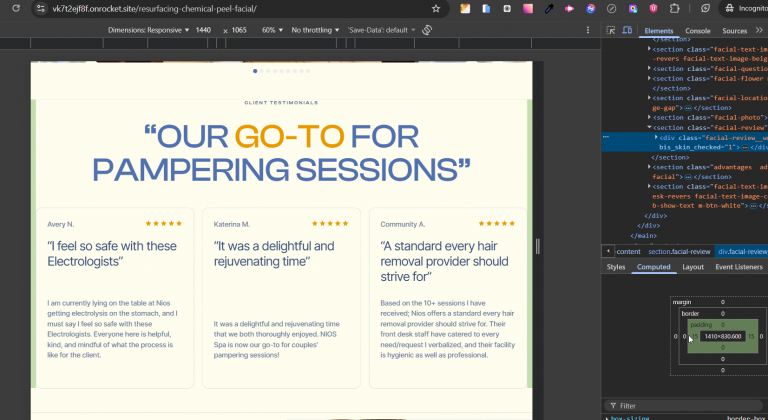Screen dimensions: 768x420
Task: Click the Katerina M. reviewer name
Action: [x=232, y=224]
